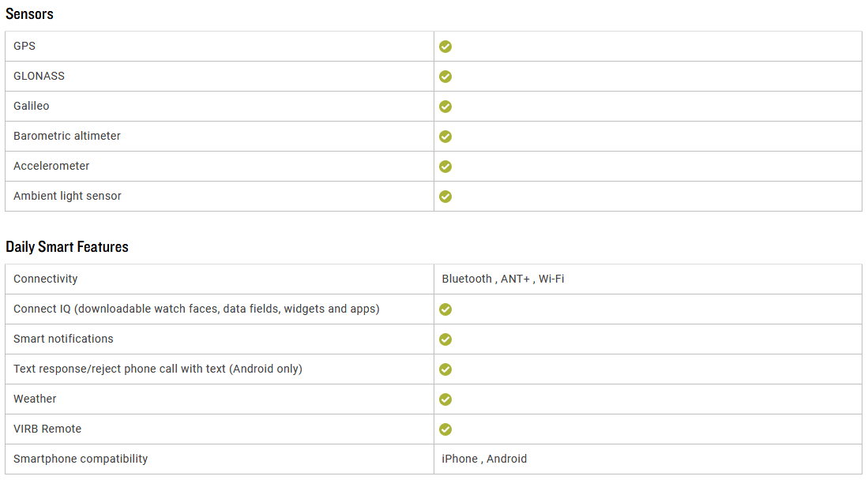Click the Connect IQ description label
Image resolution: width=868 pixels, height=480 pixels.
pyautogui.click(x=197, y=309)
